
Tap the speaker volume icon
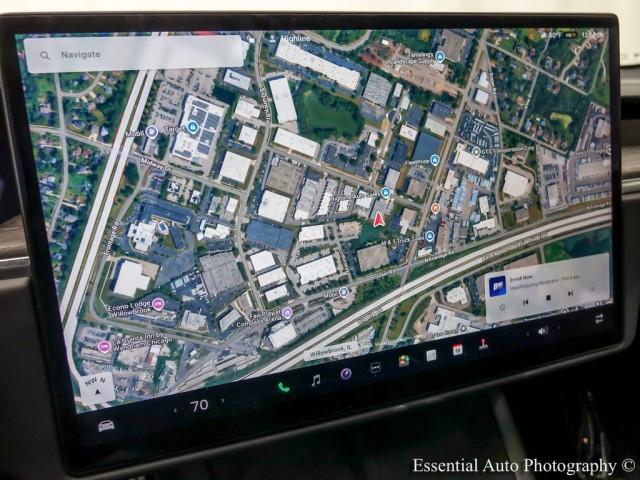click(x=543, y=330)
